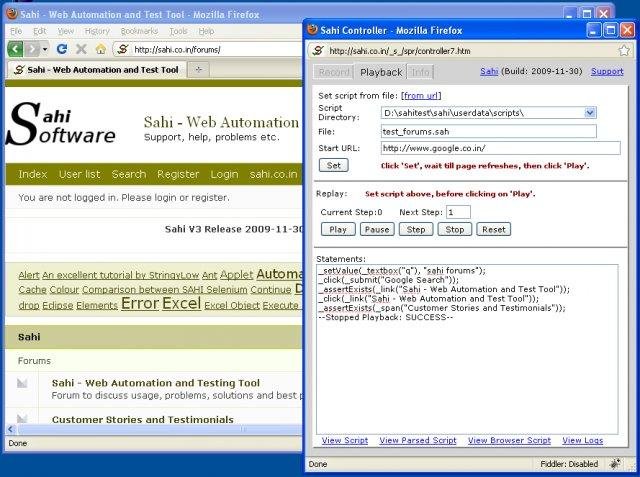Switch to the Playback tab

(x=381, y=72)
